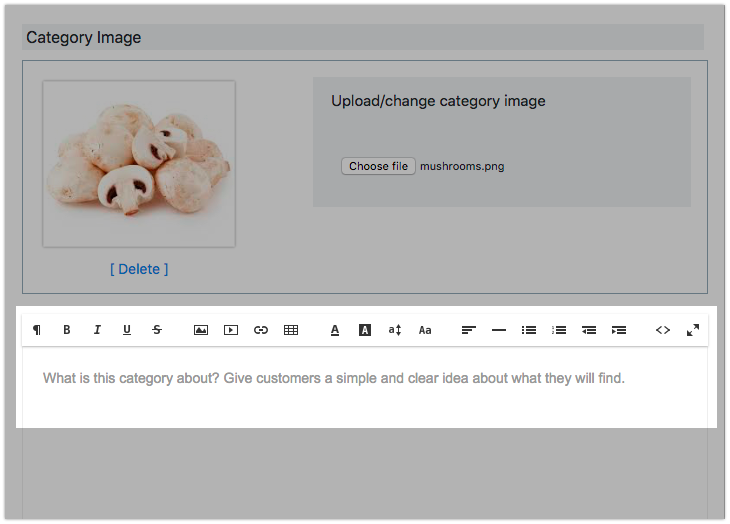Screen dimensions: 730x524
Task: Open the paragraph format tool
Action: tap(37, 330)
